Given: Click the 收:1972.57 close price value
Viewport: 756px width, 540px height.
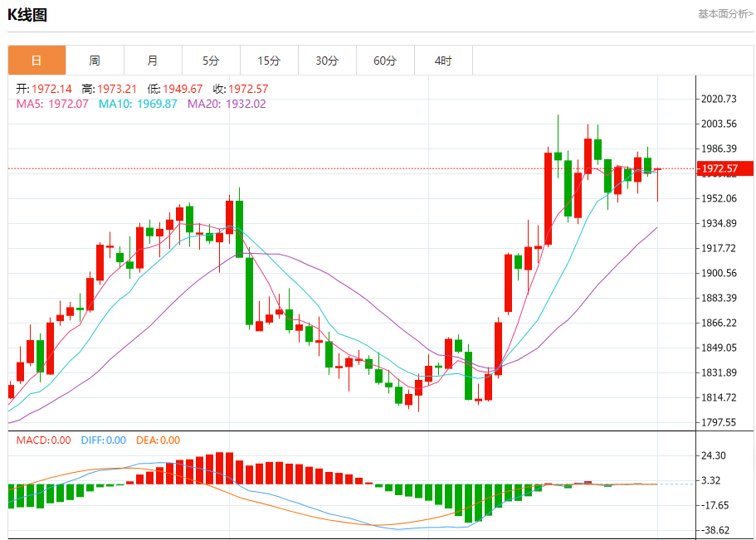Looking at the screenshot, I should click(241, 90).
